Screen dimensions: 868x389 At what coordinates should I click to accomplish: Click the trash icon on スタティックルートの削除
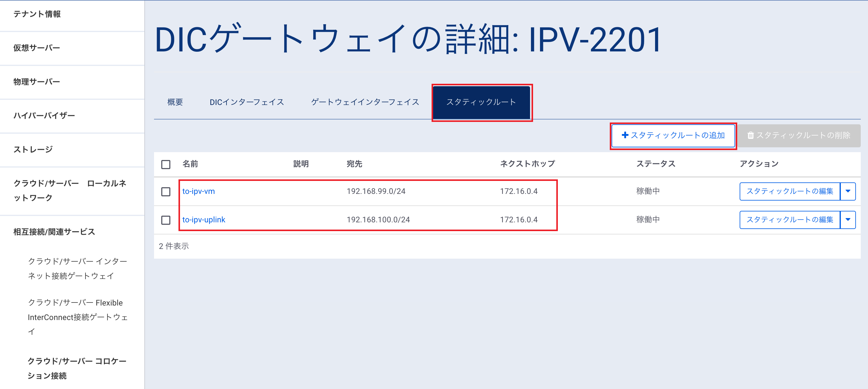click(x=751, y=136)
